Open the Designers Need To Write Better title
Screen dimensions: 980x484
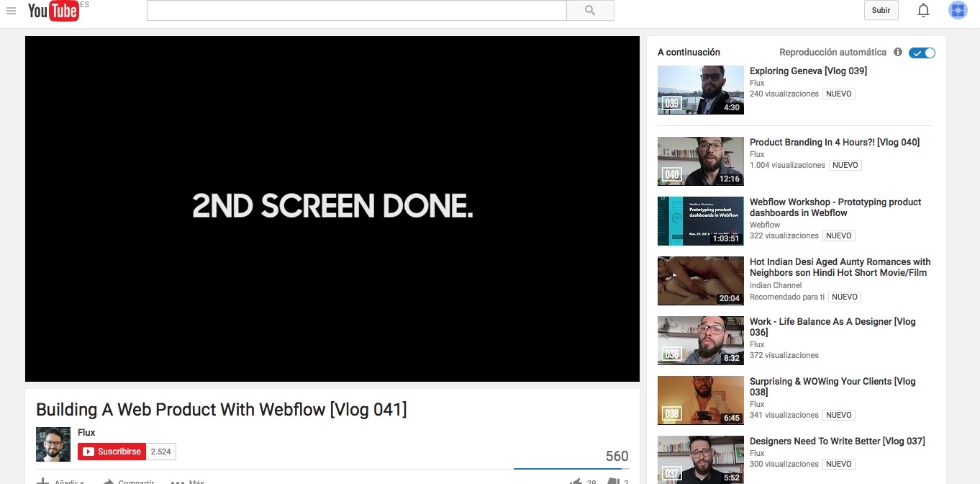[x=838, y=442]
